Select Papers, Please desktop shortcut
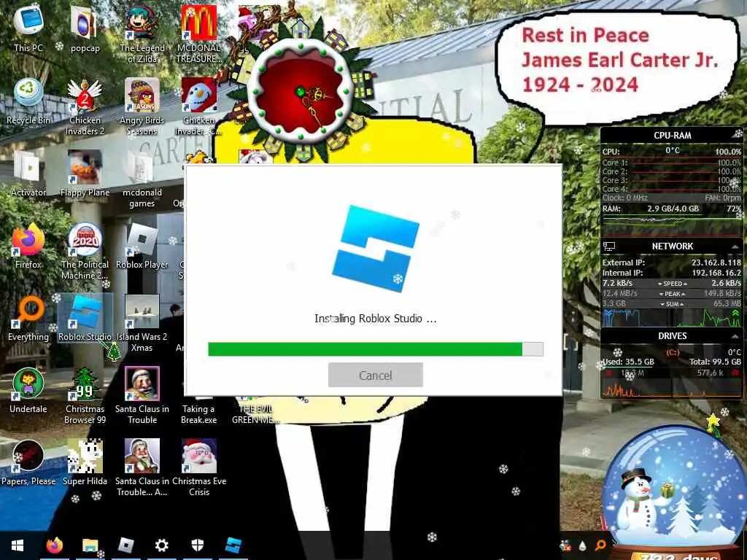The width and height of the screenshot is (747, 560). click(x=28, y=463)
